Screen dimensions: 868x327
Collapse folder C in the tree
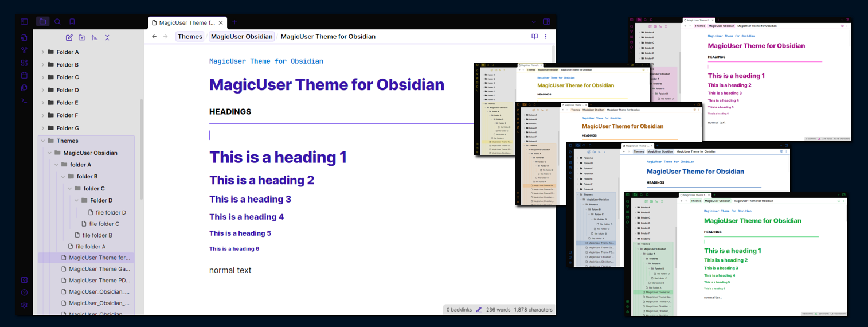coord(70,189)
